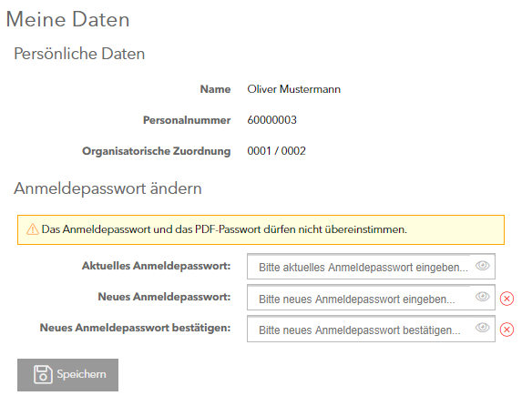Show the current Anmeldepasswort with its eye icon
Viewport: 532px width, 406px height.
pos(482,266)
